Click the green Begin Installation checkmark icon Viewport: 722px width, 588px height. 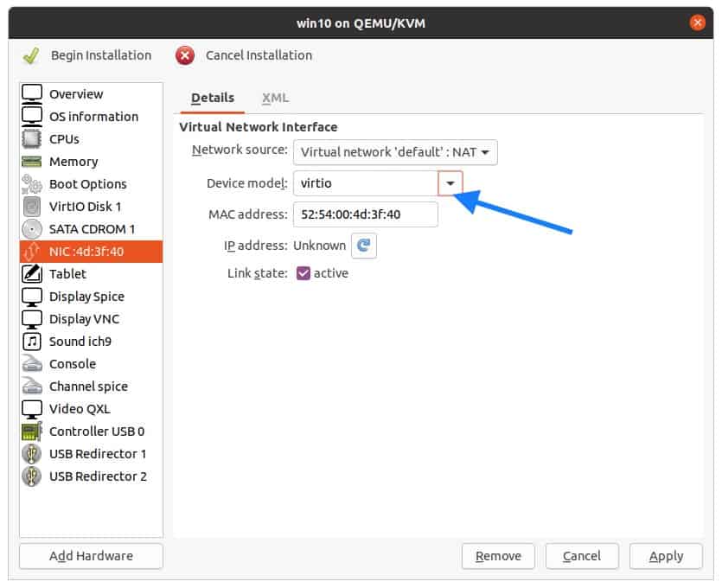[x=31, y=55]
